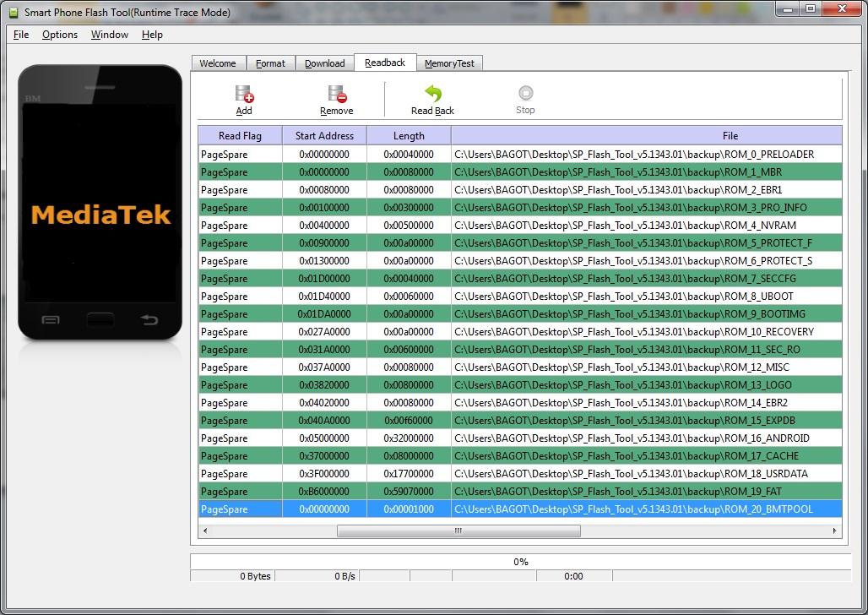Click the Length column header
The width and height of the screenshot is (868, 615).
click(409, 135)
